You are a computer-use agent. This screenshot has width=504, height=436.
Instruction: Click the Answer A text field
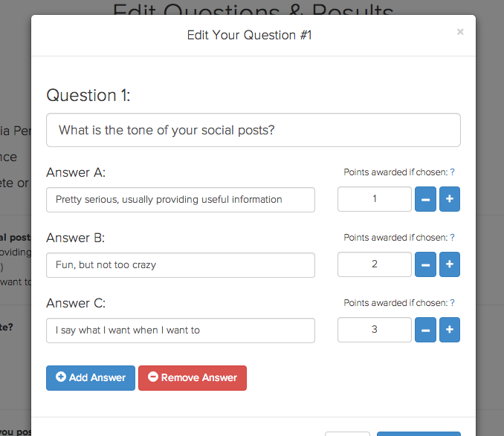click(x=181, y=199)
